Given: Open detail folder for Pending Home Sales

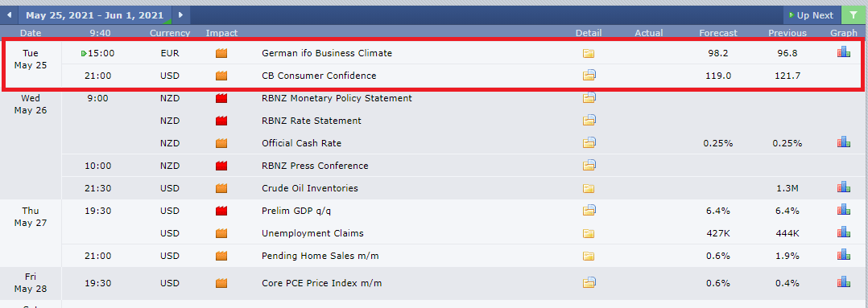Looking at the screenshot, I should [x=588, y=256].
